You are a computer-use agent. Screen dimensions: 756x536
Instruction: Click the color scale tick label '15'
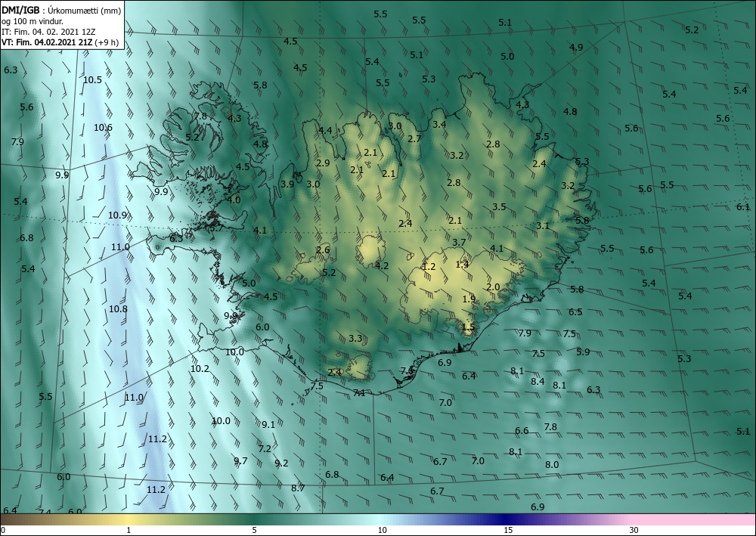[x=508, y=531]
